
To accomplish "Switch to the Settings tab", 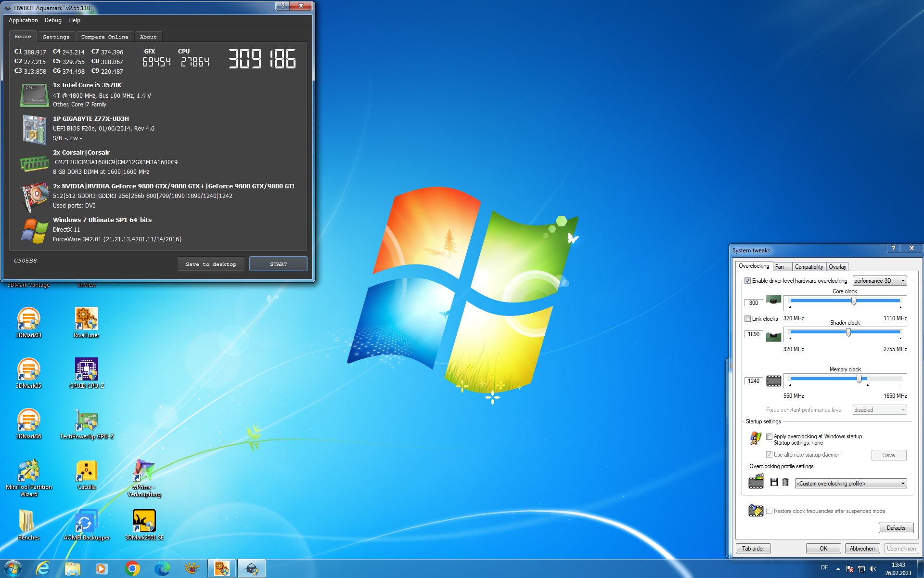I will (x=56, y=37).
